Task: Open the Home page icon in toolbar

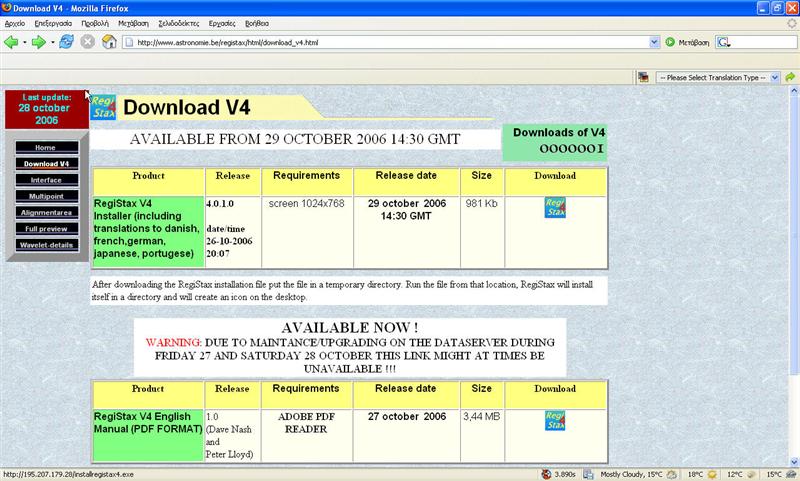Action: coord(109,42)
